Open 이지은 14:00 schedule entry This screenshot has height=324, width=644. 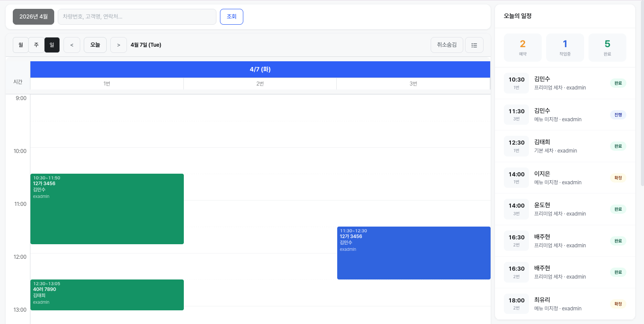pyautogui.click(x=565, y=178)
